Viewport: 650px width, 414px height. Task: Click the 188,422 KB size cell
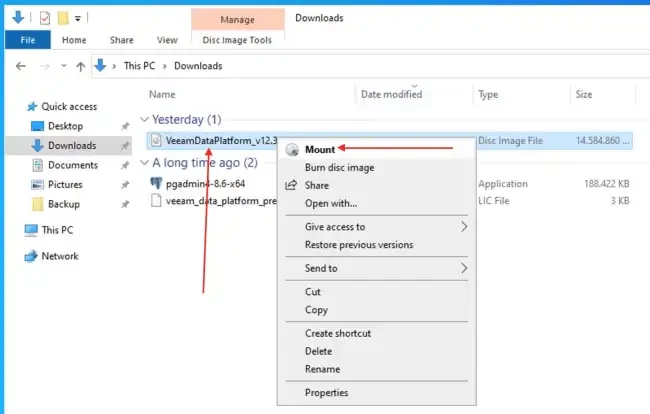click(x=606, y=184)
